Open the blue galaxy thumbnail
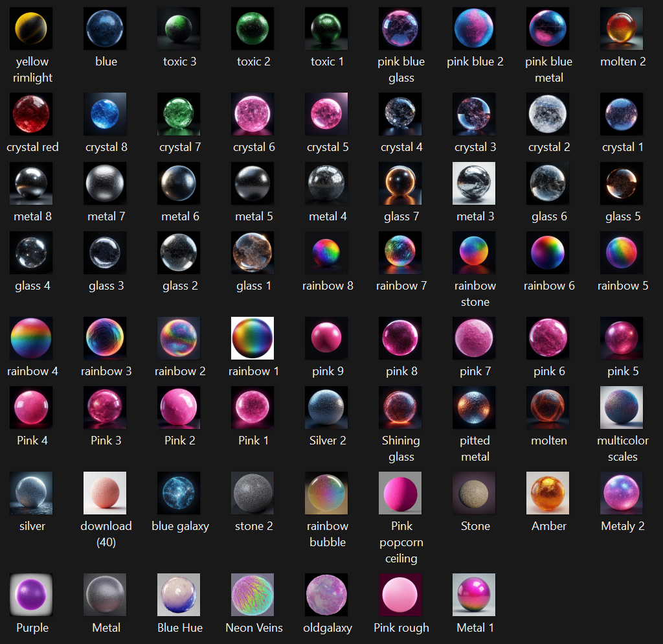Viewport: 663px width, 644px height. pyautogui.click(x=179, y=493)
